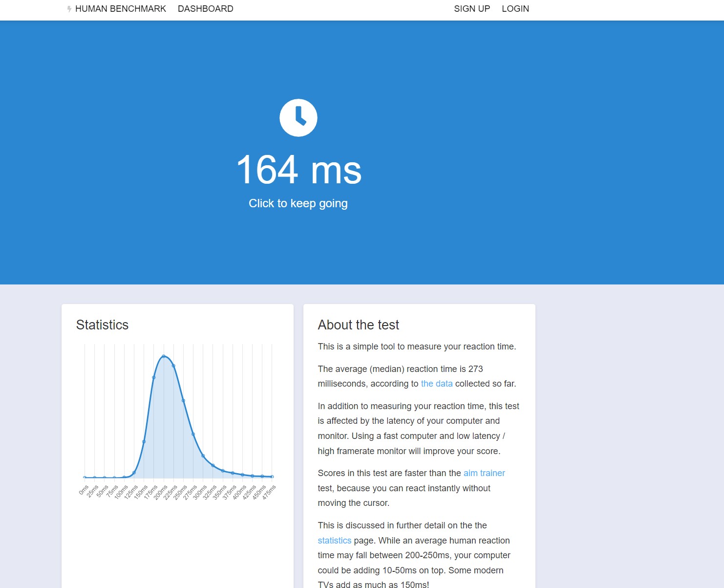The image size is (724, 588).
Task: Open the 'aim trainer' link
Action: tap(484, 473)
